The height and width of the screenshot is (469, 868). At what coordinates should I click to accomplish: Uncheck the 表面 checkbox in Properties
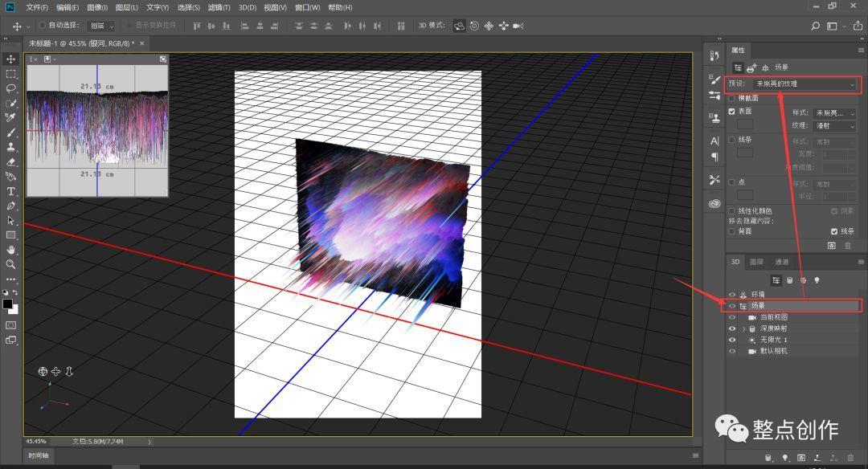(731, 110)
